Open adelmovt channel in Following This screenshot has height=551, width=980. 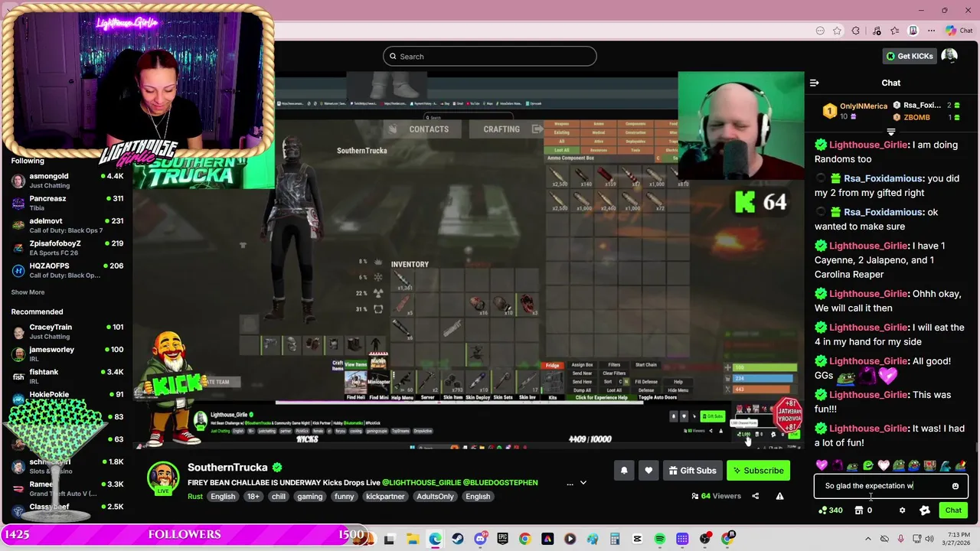click(x=67, y=225)
